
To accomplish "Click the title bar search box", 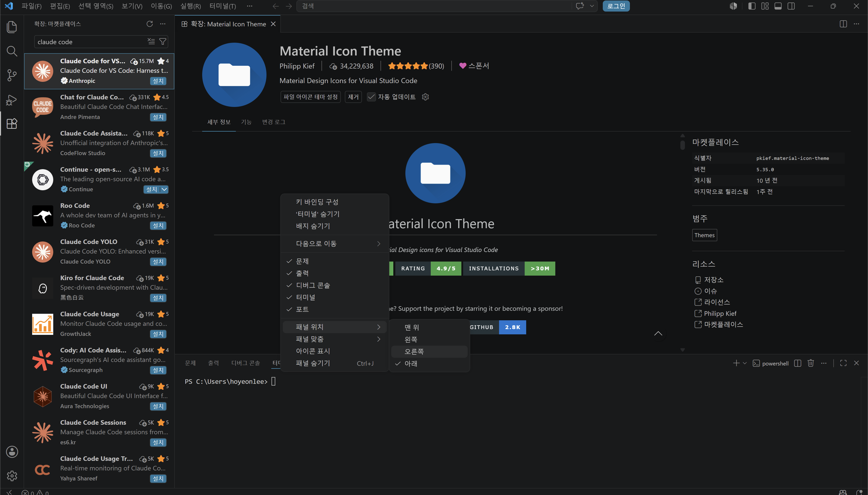I will (434, 6).
